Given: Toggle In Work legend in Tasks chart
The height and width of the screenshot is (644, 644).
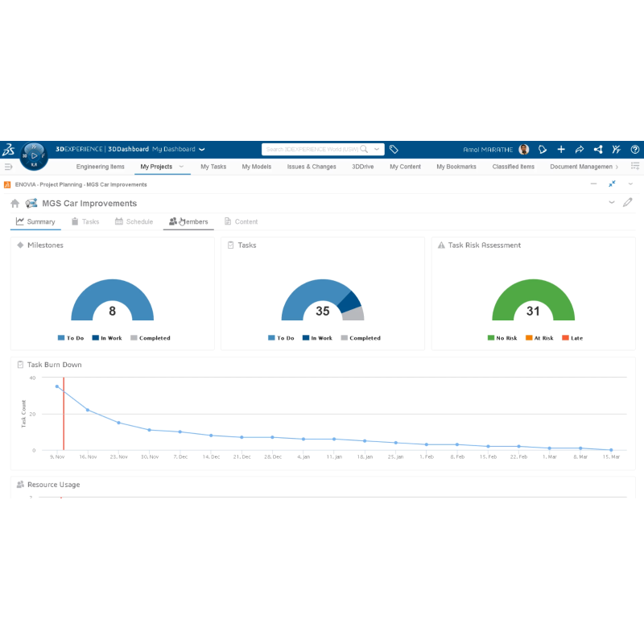Looking at the screenshot, I should click(317, 338).
